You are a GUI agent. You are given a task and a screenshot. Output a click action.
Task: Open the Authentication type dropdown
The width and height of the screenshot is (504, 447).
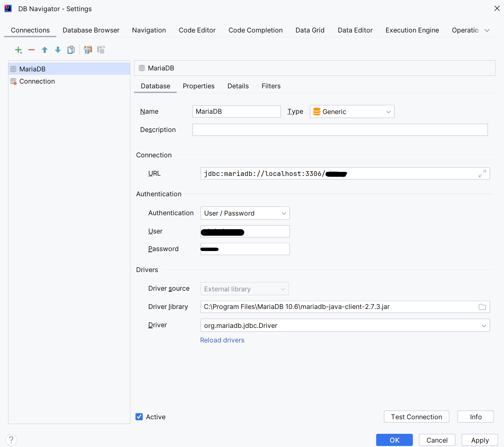pyautogui.click(x=245, y=213)
